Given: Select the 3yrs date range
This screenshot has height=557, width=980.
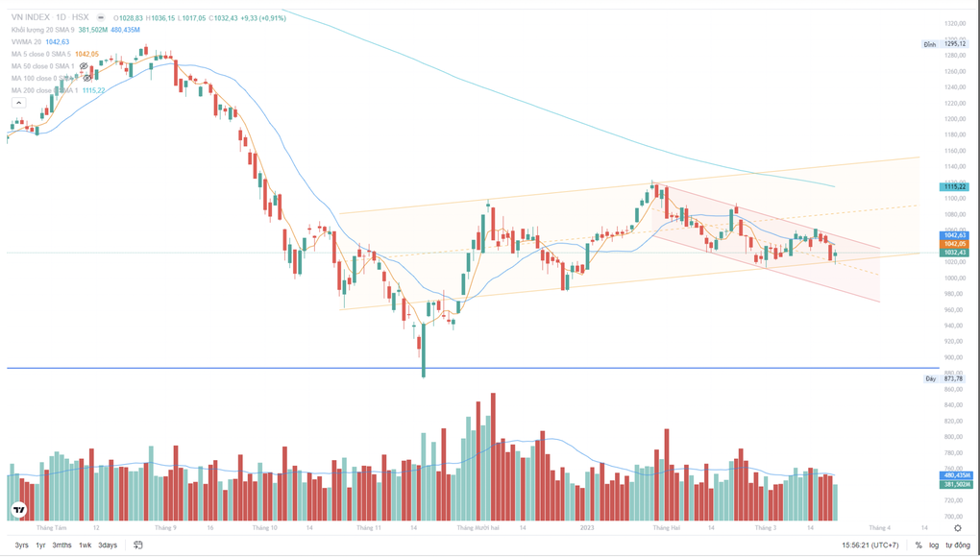Looking at the screenshot, I should coord(21,545).
